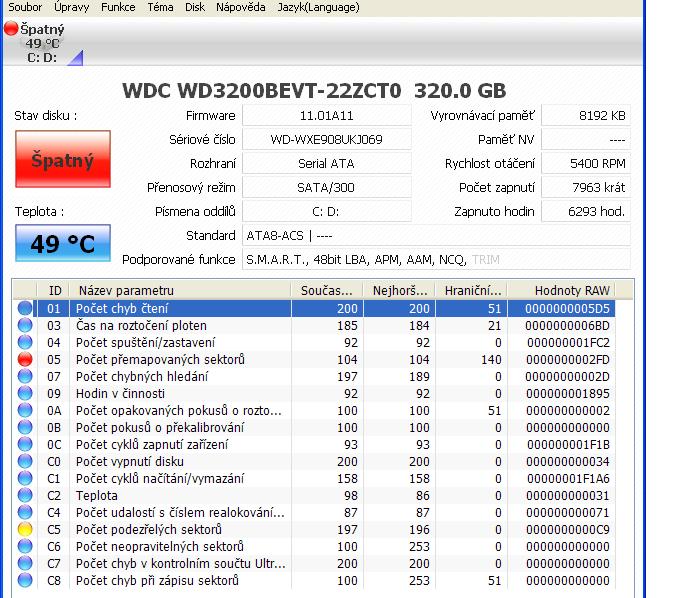Click the 7963 krát power-on count
Viewport: 683px width, 598px height.
[x=586, y=188]
